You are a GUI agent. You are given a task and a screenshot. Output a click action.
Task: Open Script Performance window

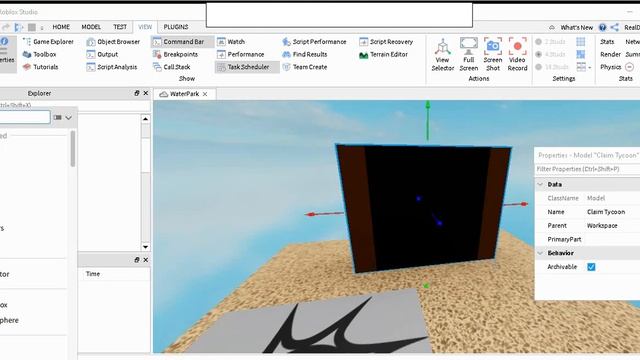tap(314, 42)
